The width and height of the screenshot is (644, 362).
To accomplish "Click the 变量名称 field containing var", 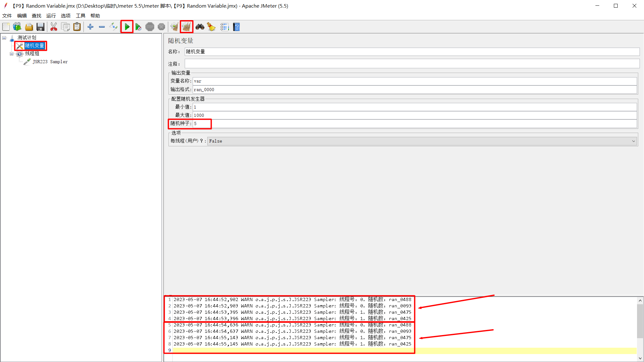I will (x=415, y=81).
